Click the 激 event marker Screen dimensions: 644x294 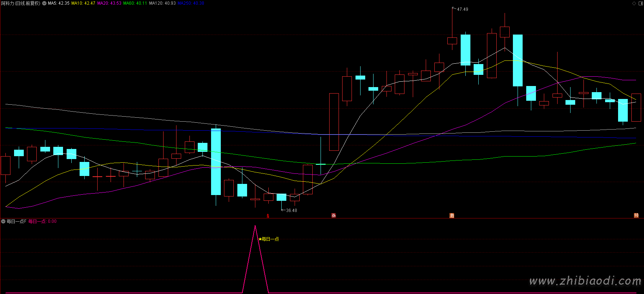coord(452,216)
